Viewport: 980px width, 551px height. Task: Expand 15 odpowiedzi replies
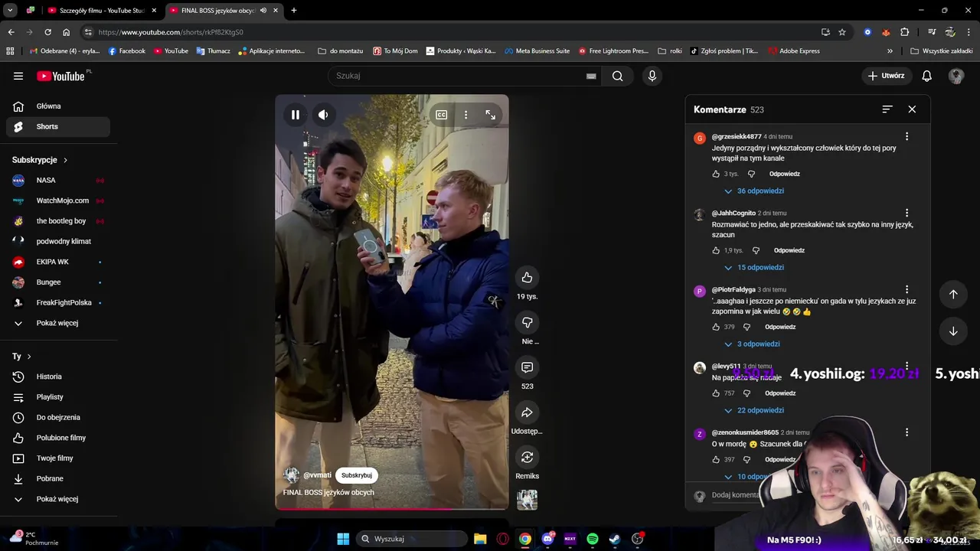[754, 267]
